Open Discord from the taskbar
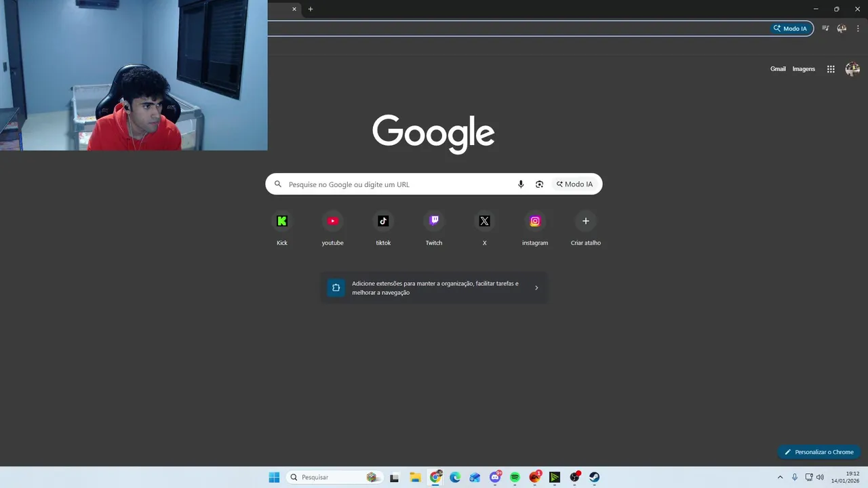 click(x=495, y=477)
